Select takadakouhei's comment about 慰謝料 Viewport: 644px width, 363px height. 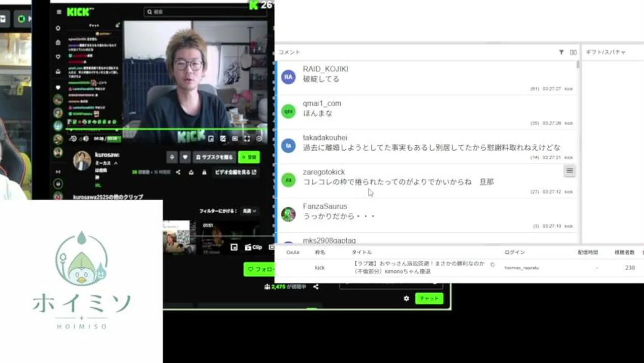431,148
